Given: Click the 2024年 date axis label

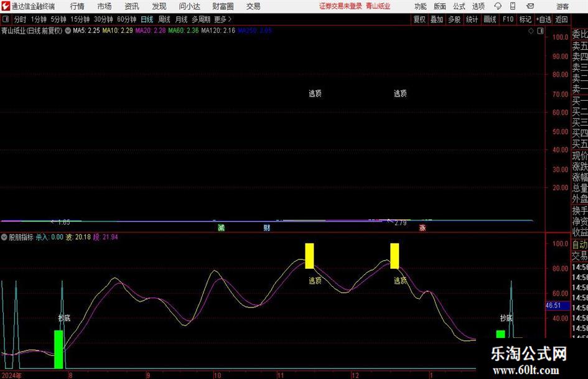Looking at the screenshot, I should [11, 375].
